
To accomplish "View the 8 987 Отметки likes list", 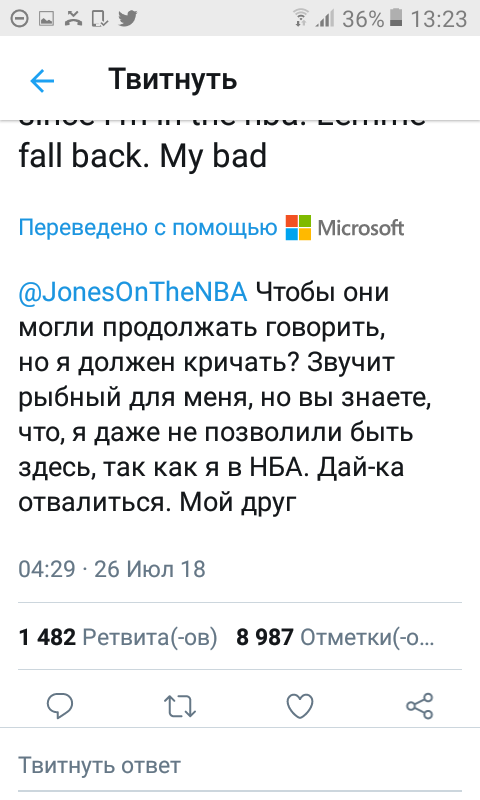I will [x=335, y=638].
